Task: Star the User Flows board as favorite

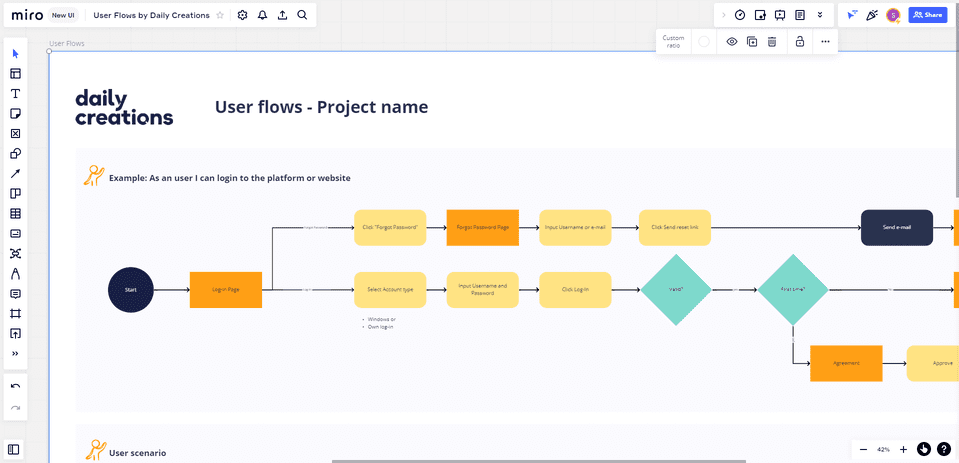Action: tap(220, 15)
